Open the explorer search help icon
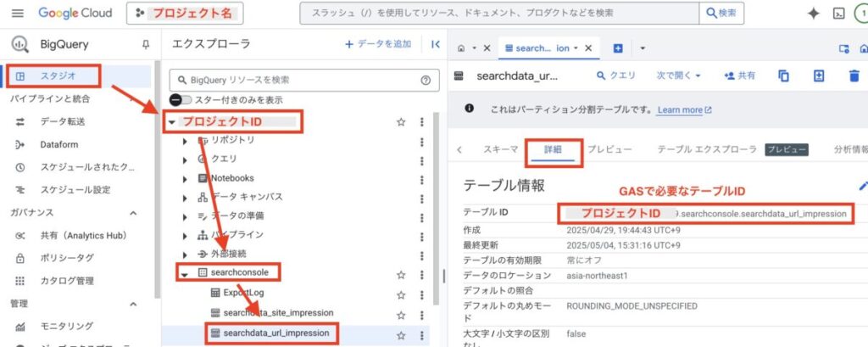Viewport: 868px width, 347px height. (x=426, y=81)
